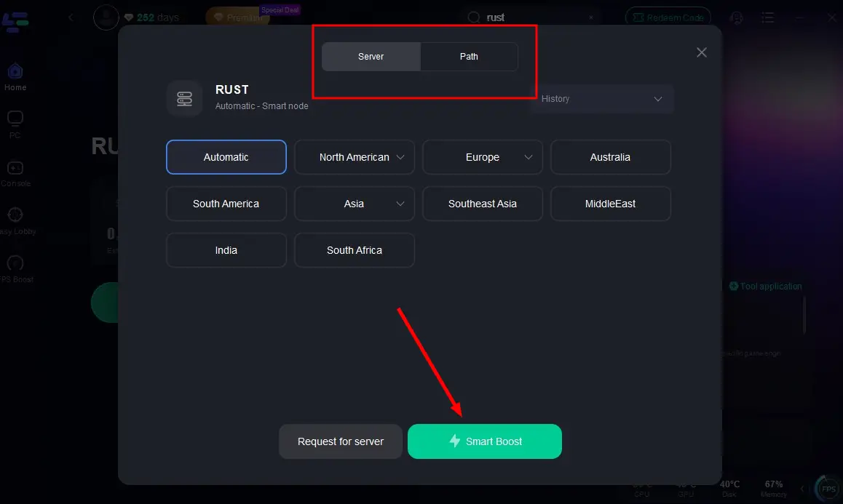Screen dimensions: 843x504
Task: Switch to the Server tab
Action: click(x=371, y=57)
